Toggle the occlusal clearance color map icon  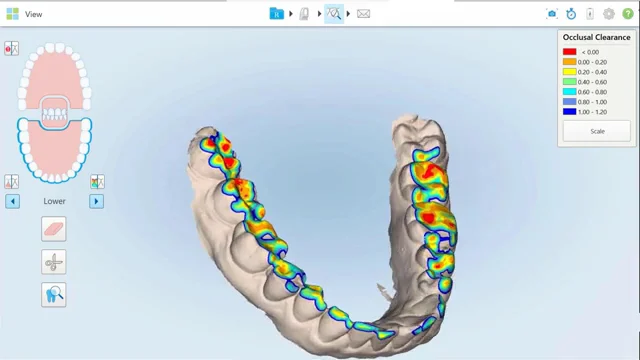(97, 182)
